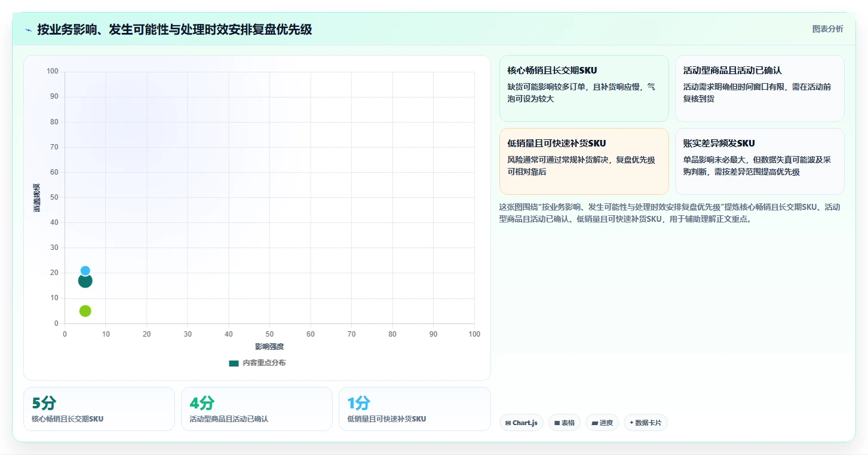
Task: Open the 账实差异频发SKU info card
Action: pyautogui.click(x=759, y=161)
